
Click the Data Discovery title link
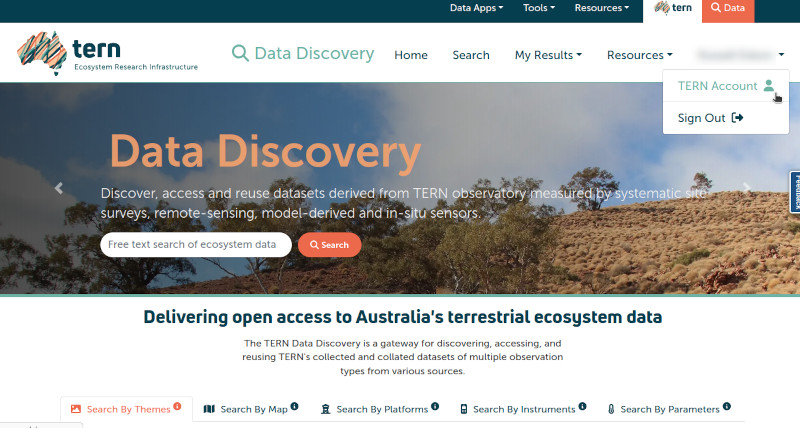tap(314, 53)
